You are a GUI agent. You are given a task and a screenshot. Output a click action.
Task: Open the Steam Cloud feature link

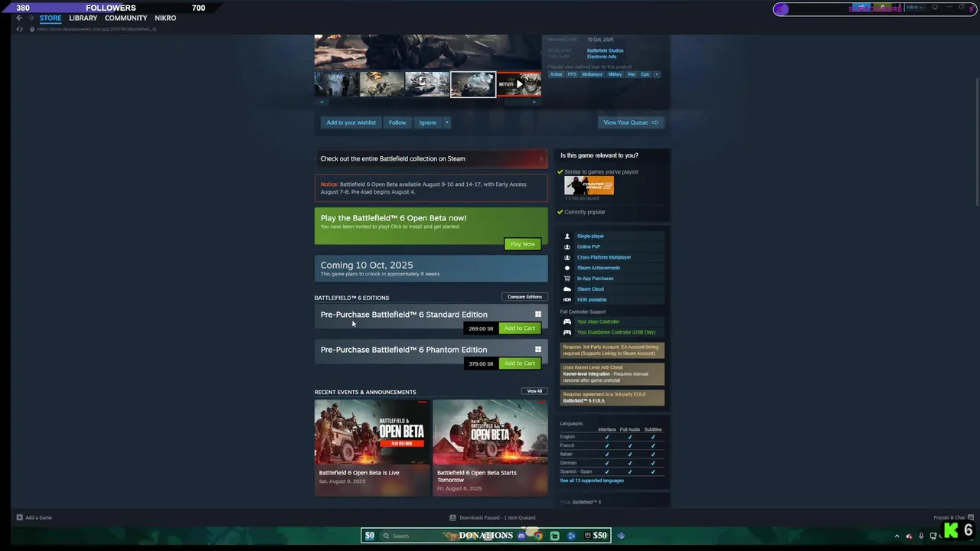click(590, 289)
